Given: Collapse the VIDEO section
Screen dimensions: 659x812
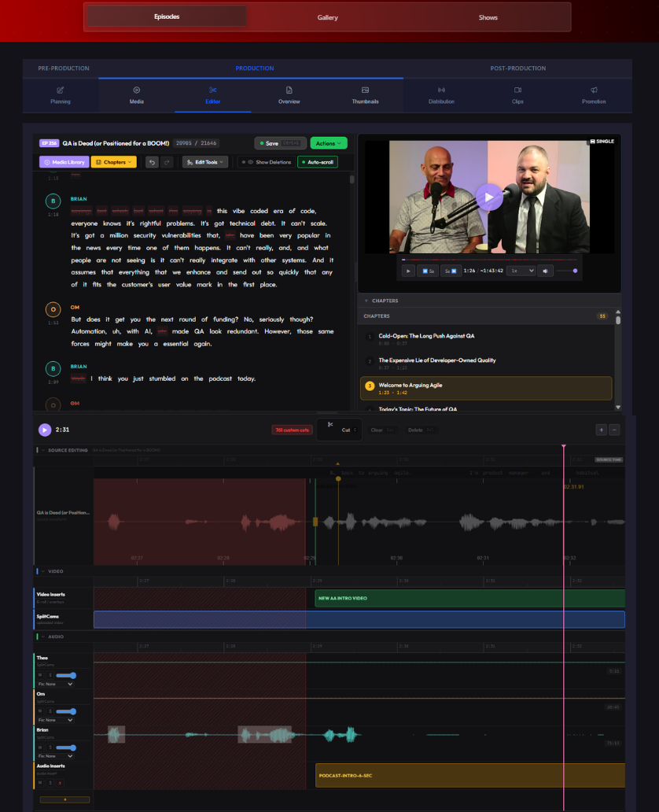Looking at the screenshot, I should tap(43, 571).
